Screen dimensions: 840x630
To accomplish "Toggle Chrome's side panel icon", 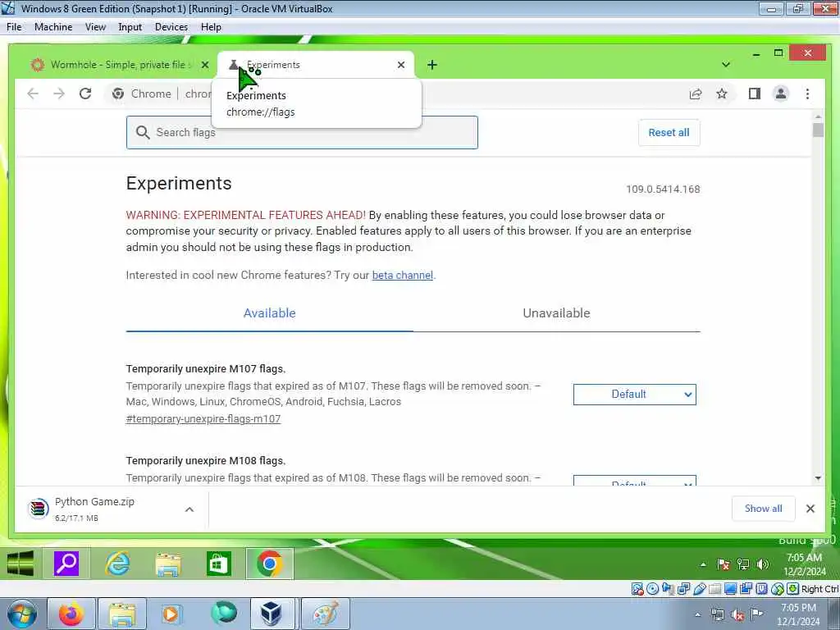I will point(755,94).
